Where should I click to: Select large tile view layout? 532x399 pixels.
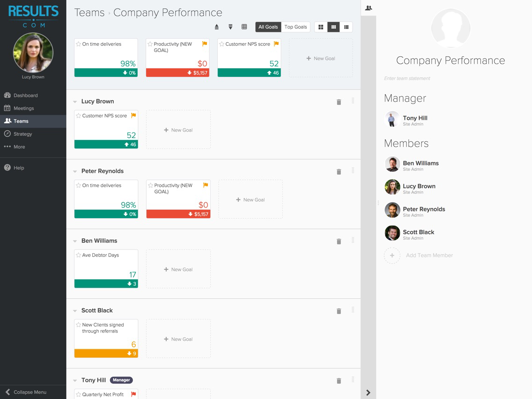pyautogui.click(x=321, y=27)
